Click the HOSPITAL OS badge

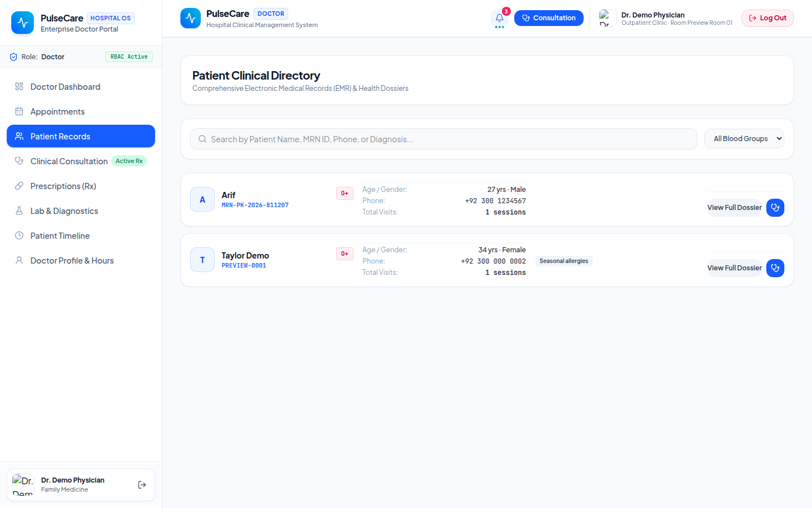pyautogui.click(x=111, y=18)
